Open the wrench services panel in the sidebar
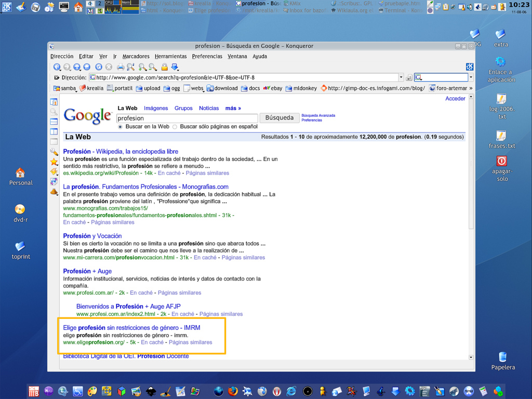This screenshot has width=532, height=399. pyautogui.click(x=54, y=152)
